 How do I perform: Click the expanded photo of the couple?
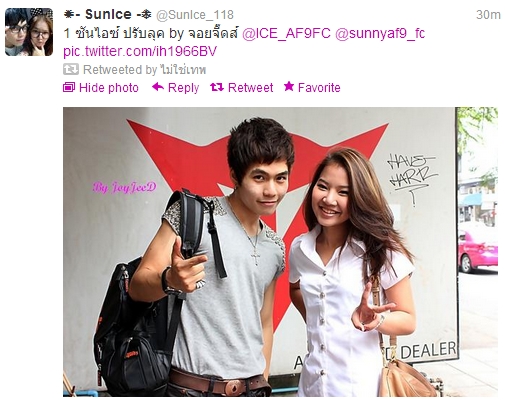pos(280,252)
